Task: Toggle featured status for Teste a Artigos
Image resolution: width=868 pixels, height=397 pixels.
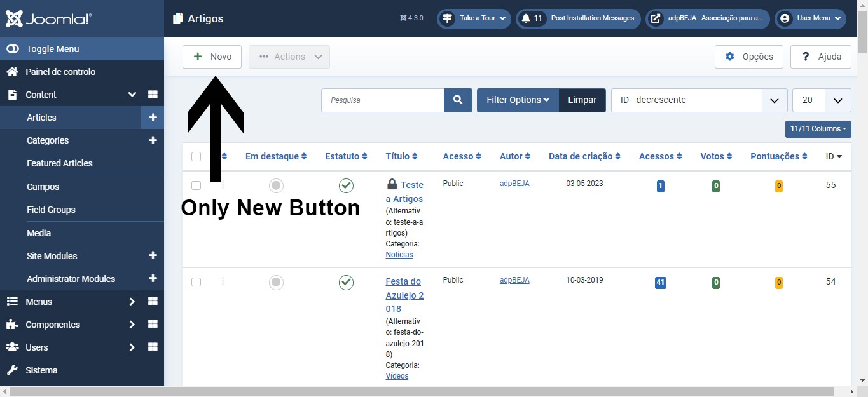Action: [x=276, y=185]
